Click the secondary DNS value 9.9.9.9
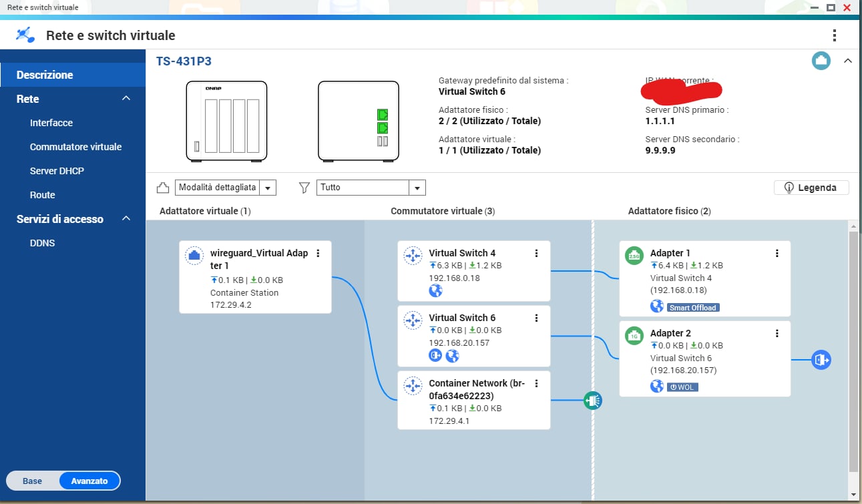 [660, 151]
